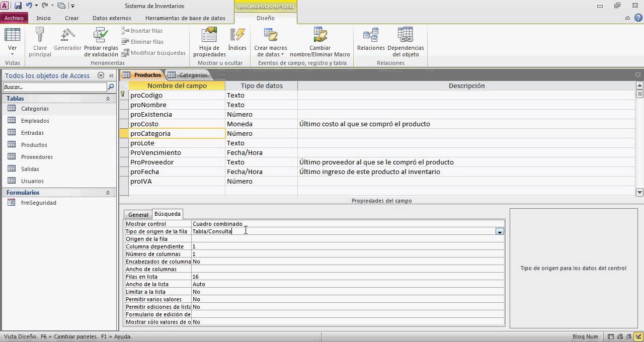Click the navigation search magnifier icon
This screenshot has height=342, width=644.
coord(111,87)
